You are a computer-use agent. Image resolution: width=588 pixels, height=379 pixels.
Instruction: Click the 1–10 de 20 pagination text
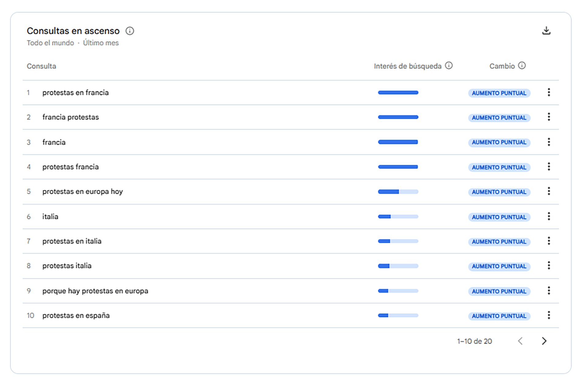474,341
